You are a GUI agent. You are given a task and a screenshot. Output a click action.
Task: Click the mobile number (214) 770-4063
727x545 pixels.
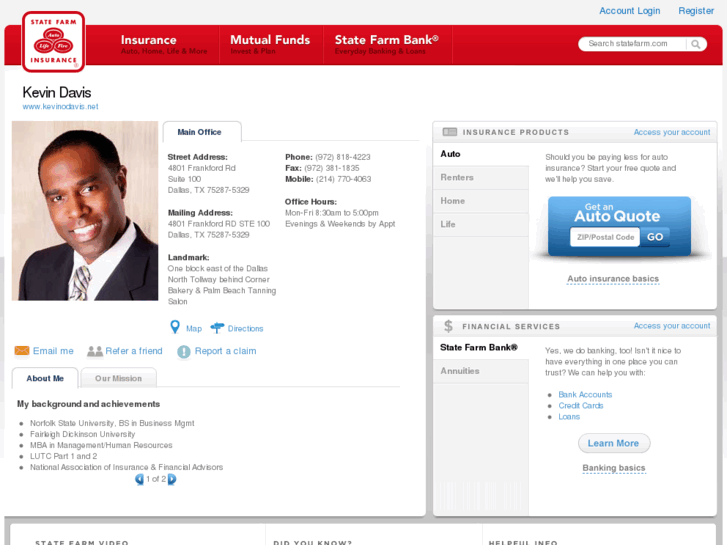344,179
